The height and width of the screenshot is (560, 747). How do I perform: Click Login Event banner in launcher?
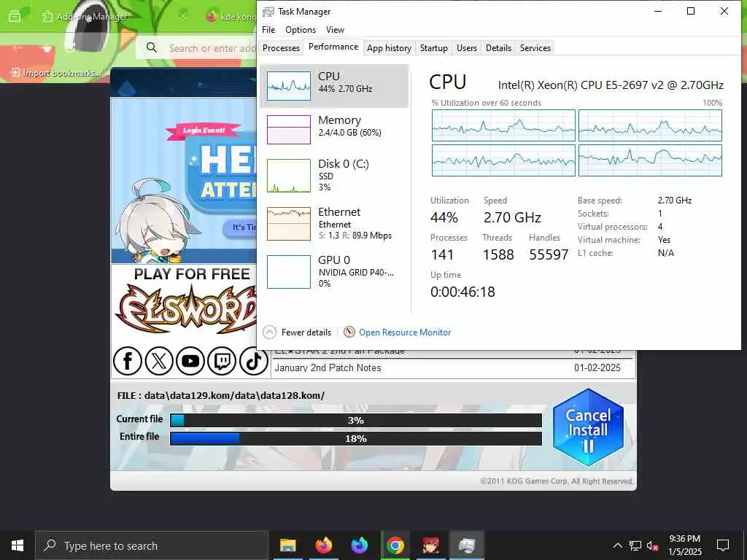[202, 131]
